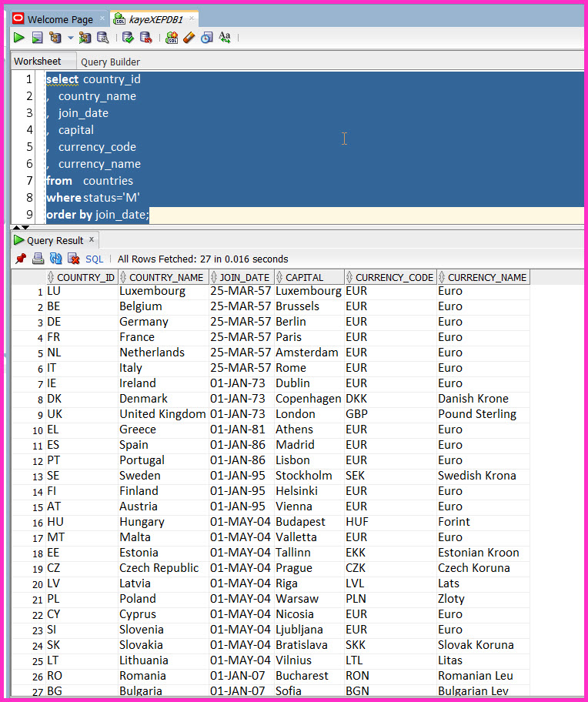Switch to the Welcome Page tab
This screenshot has width=588, height=702.
(60, 20)
